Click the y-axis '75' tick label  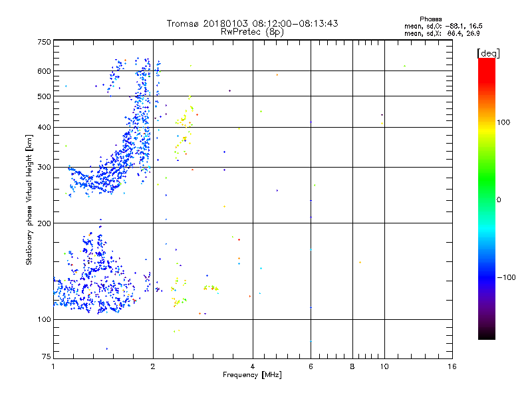click(x=47, y=356)
